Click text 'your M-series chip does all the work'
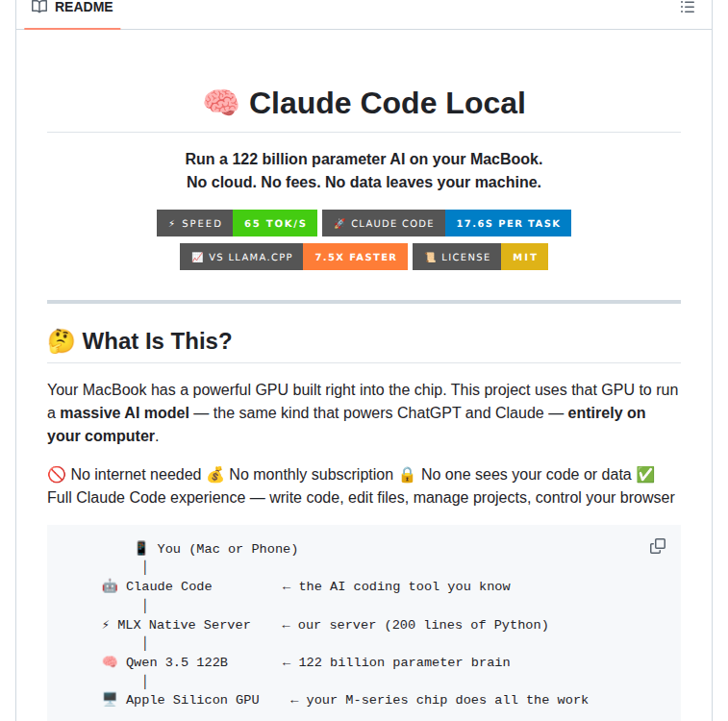 (x=447, y=700)
